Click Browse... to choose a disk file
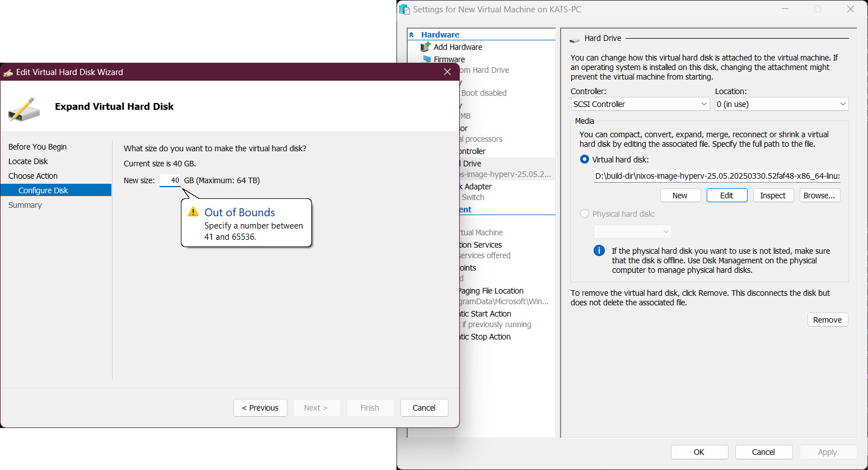868x470 pixels. (x=820, y=196)
